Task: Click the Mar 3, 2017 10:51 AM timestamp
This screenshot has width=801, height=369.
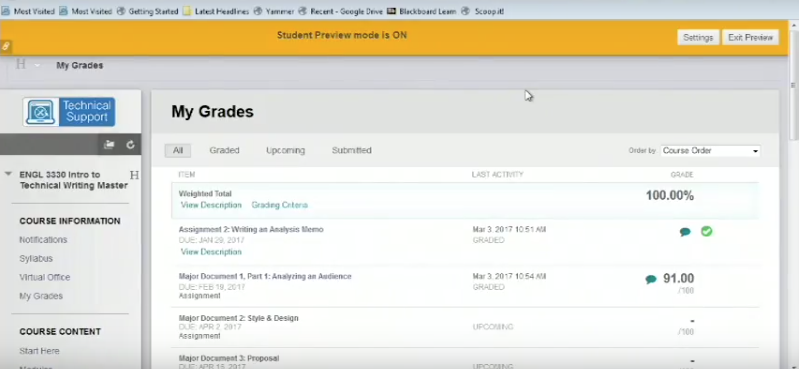Action: click(x=509, y=229)
